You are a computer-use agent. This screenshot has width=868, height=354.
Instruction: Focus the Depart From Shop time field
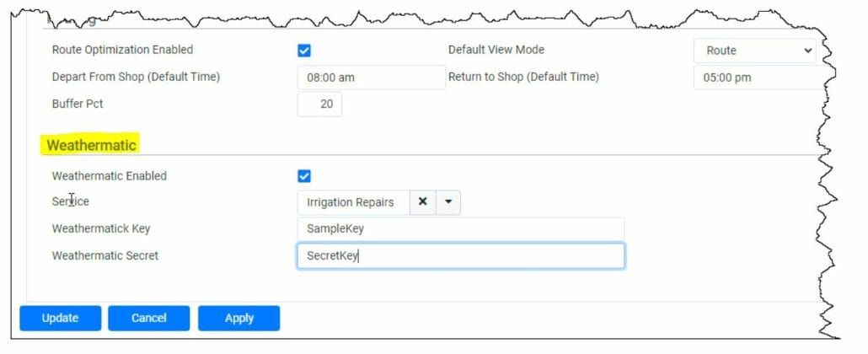371,78
